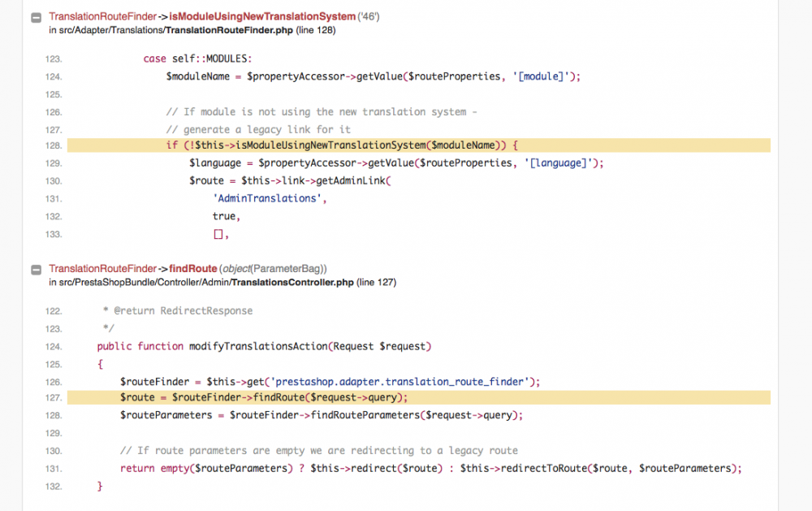
Task: Open the findRoute method link
Action: point(192,268)
